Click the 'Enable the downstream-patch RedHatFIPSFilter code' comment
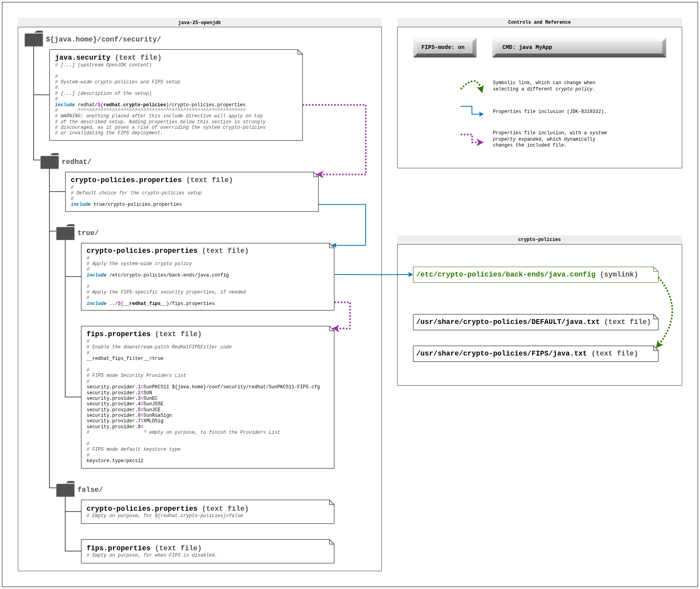The height and width of the screenshot is (589, 700). pyautogui.click(x=159, y=347)
